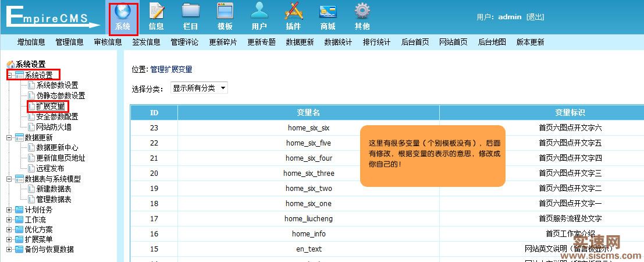Open the 用户 person icon
The width and height of the screenshot is (644, 262).
[259, 11]
